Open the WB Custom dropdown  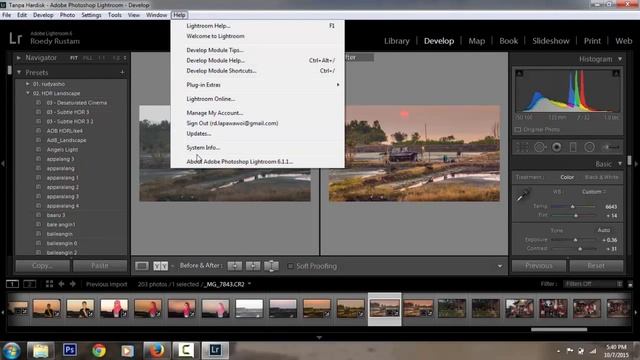[594, 191]
